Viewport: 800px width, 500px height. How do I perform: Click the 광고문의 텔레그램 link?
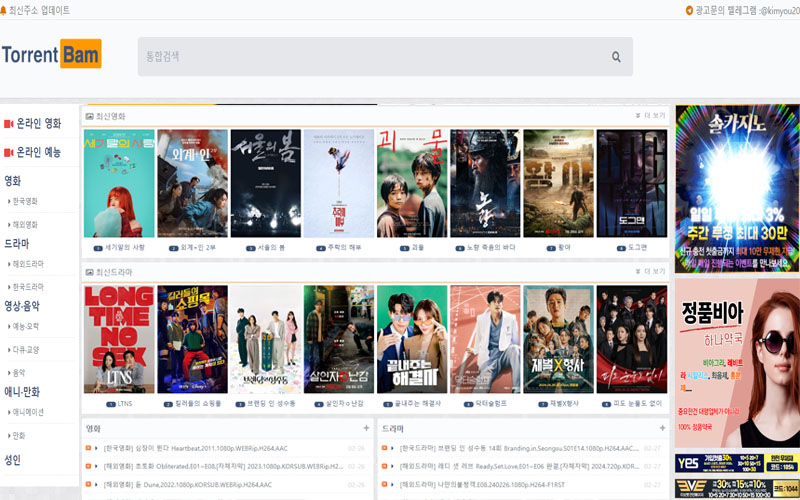(x=747, y=10)
